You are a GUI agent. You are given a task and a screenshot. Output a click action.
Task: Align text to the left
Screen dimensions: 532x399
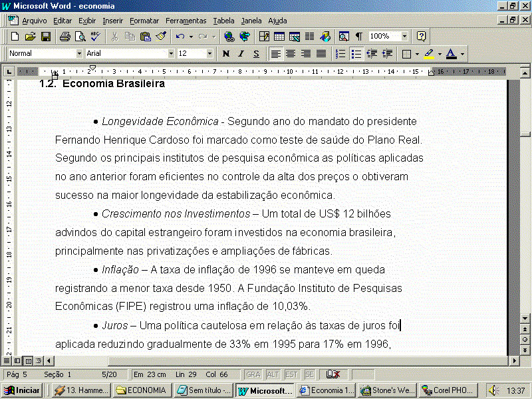[275, 54]
